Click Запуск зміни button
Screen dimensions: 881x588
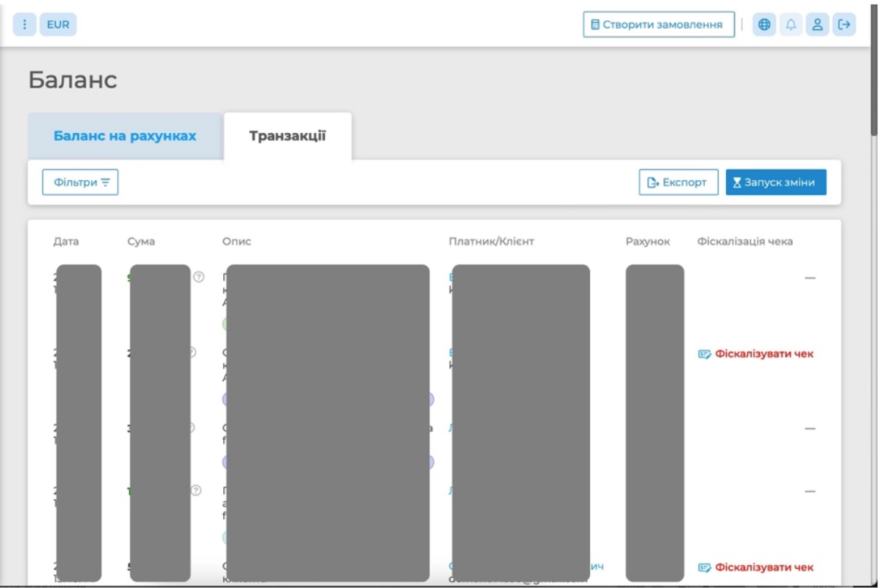pos(775,182)
